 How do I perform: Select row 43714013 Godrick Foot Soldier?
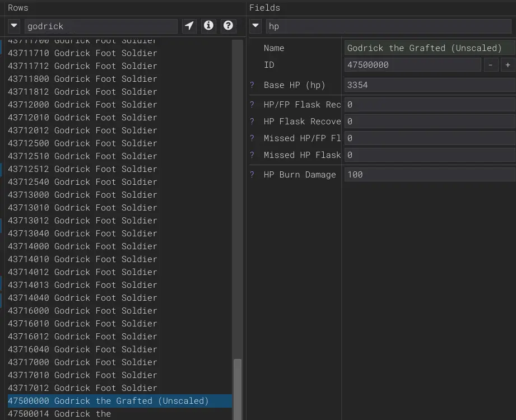[x=120, y=285]
